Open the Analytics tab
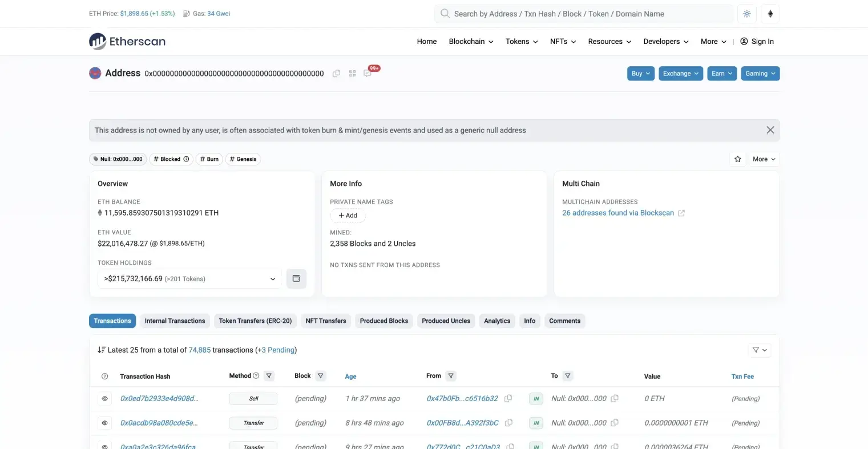 click(x=497, y=321)
